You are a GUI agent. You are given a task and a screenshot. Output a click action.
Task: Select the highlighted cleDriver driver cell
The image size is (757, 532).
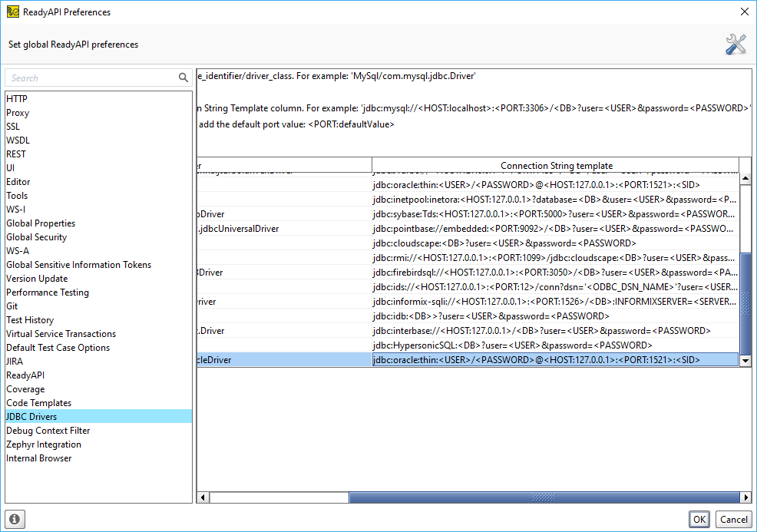coord(284,359)
